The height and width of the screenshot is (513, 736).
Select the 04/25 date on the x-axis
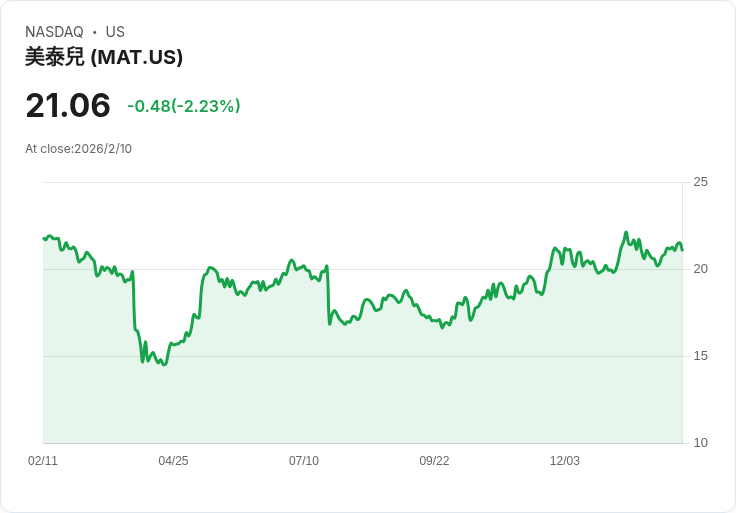(173, 461)
